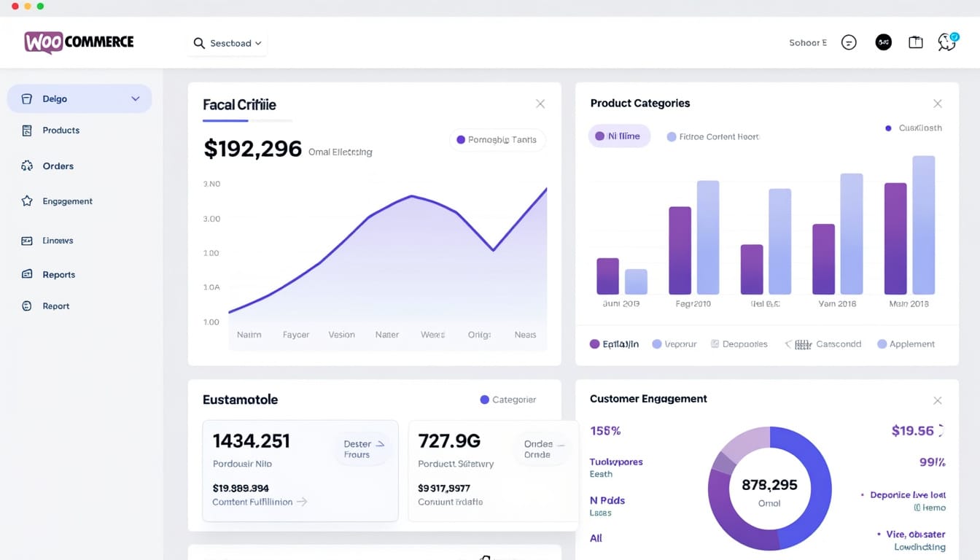The image size is (980, 560).
Task: Click the donut chart center showing 878,295
Action: pyautogui.click(x=769, y=485)
